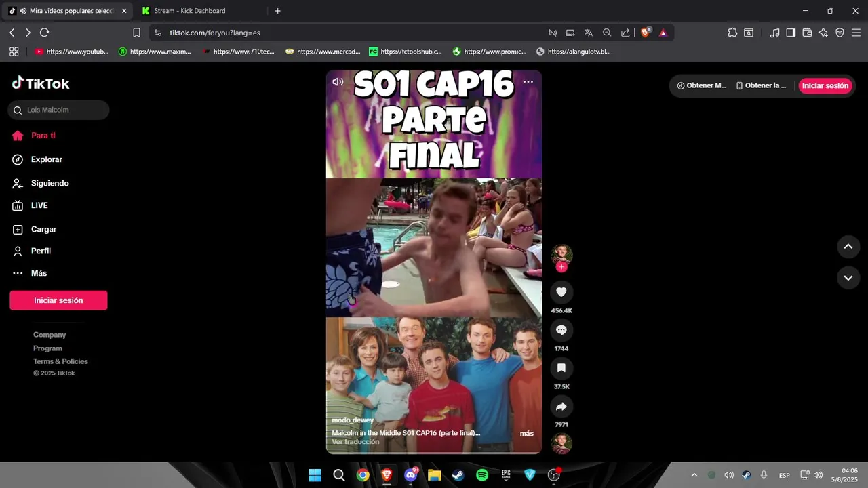Share the video via the arrow icon
The width and height of the screenshot is (868, 488).
[x=561, y=406]
